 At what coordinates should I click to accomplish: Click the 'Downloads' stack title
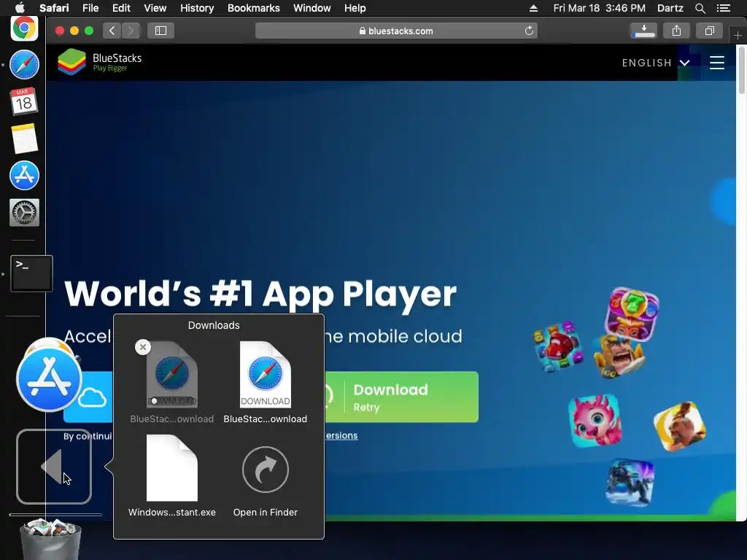[214, 325]
